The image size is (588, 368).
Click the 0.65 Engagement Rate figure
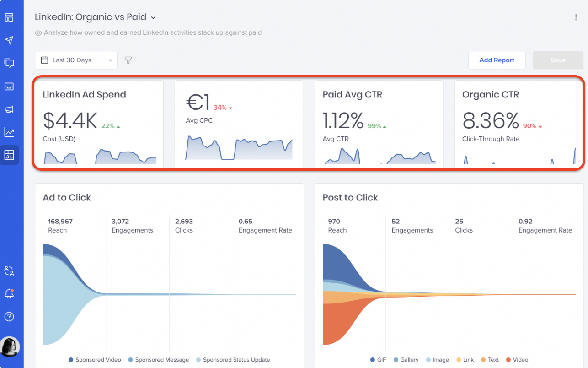pos(246,222)
